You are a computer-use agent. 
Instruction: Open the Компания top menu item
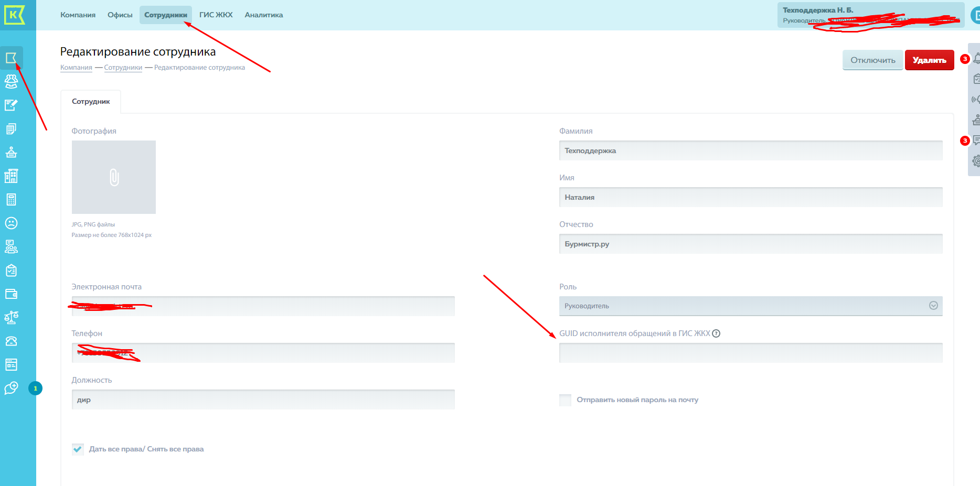pos(78,15)
